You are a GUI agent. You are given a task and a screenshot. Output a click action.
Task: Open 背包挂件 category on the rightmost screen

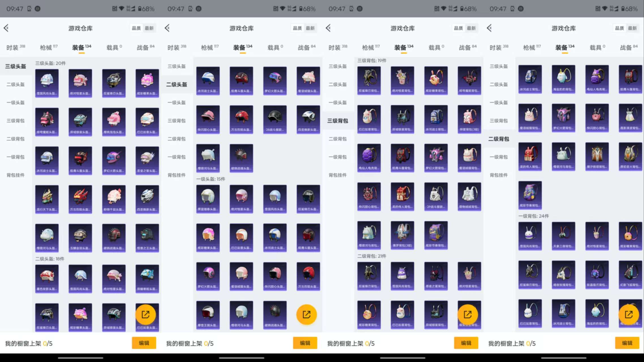(498, 175)
